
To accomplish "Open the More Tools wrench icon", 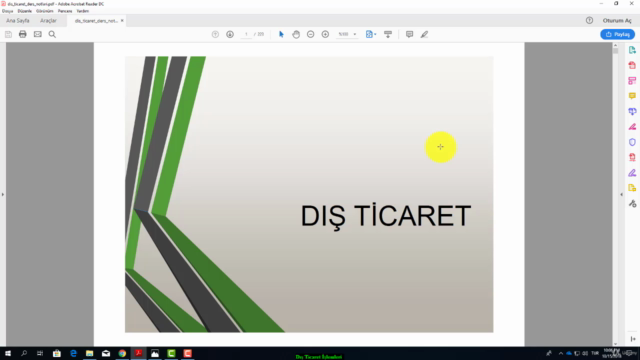I will [632, 204].
